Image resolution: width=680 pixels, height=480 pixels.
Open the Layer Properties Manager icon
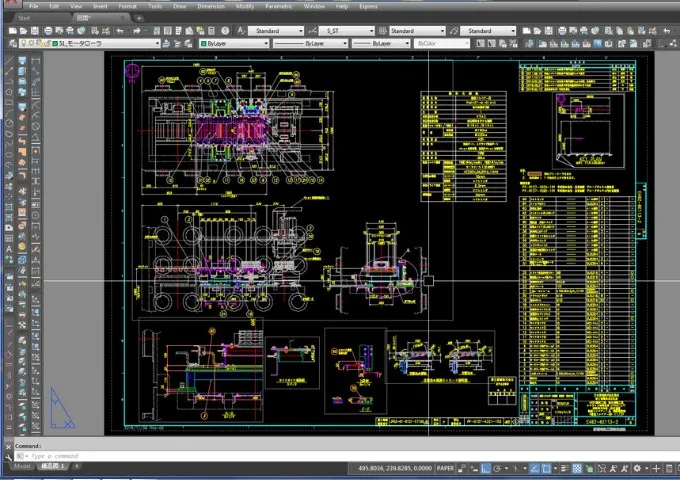(x=12, y=44)
